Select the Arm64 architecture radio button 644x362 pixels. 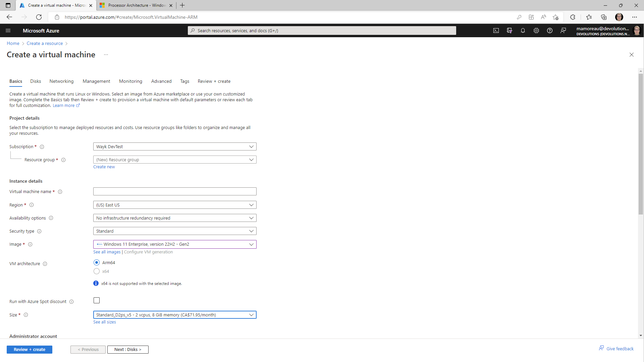[97, 262]
